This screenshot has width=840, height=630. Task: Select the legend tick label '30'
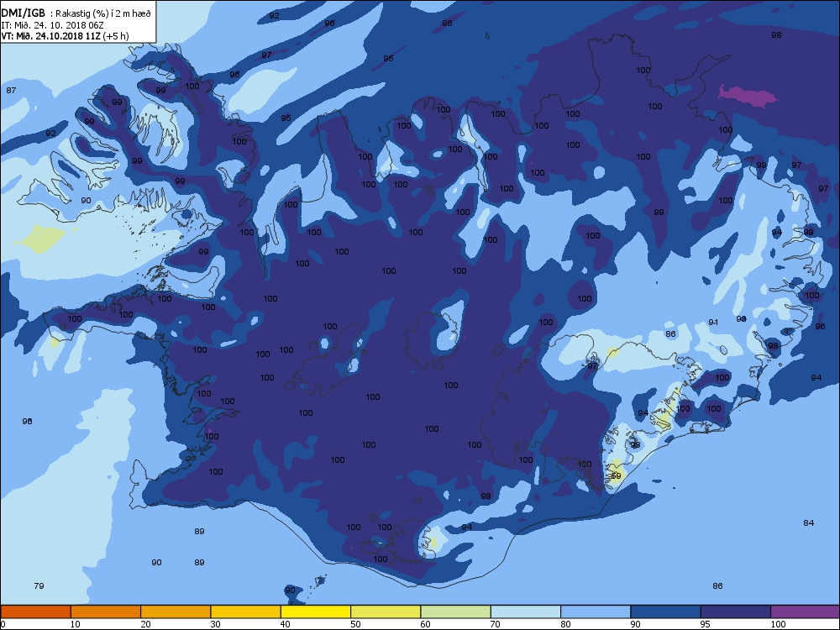coord(215,624)
